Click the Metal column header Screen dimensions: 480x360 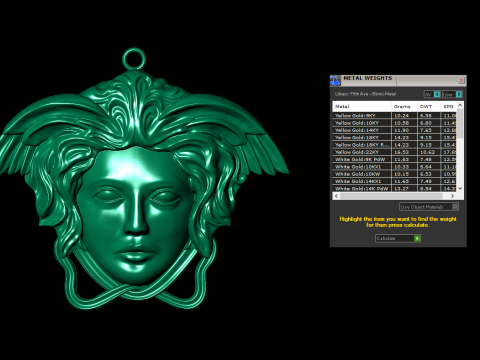coord(362,106)
